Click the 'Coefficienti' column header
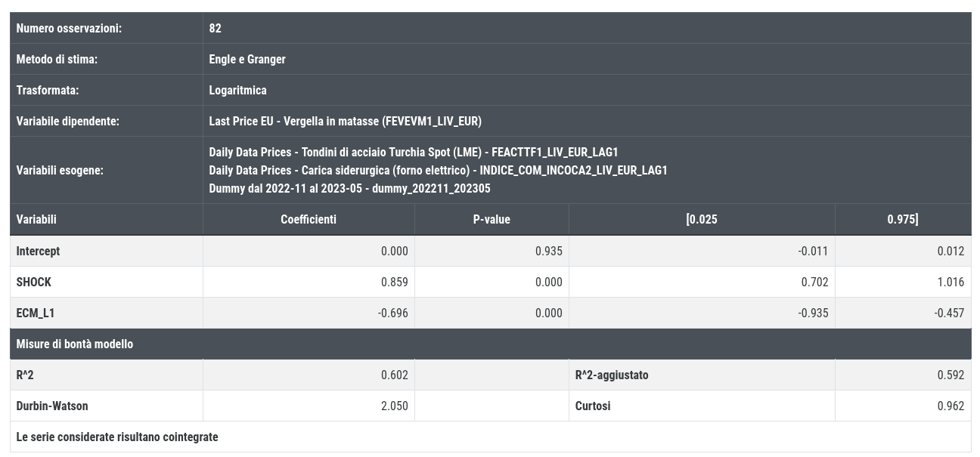 point(309,219)
